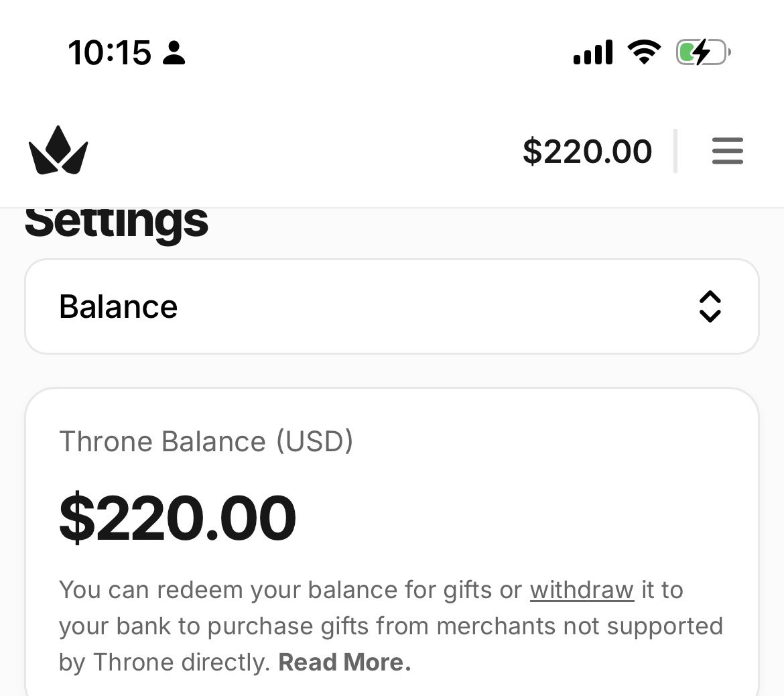Tap the 10:15 clock in the status bar
784x696 pixels.
(109, 52)
